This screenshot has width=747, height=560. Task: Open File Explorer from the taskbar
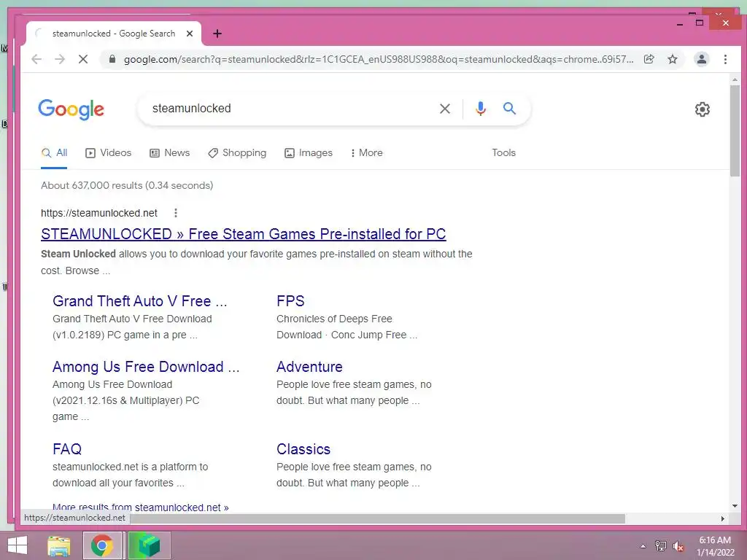point(58,545)
